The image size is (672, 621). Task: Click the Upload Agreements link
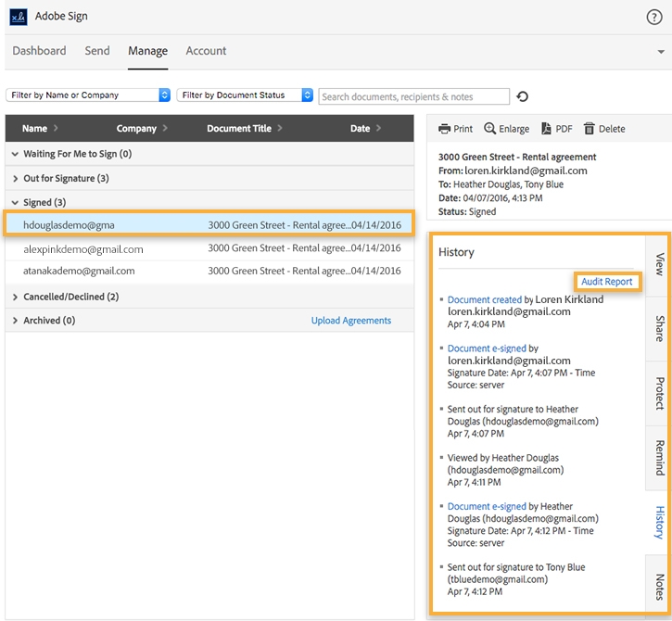click(x=350, y=321)
